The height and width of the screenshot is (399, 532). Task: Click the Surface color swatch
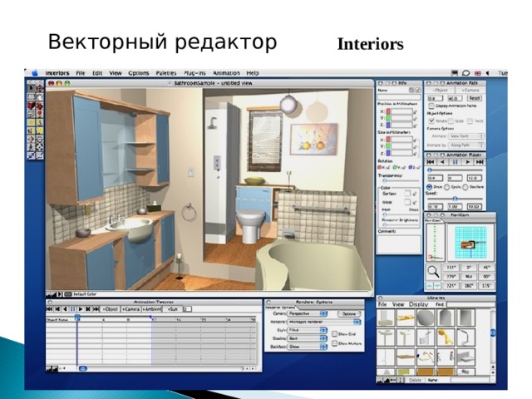tap(407, 194)
